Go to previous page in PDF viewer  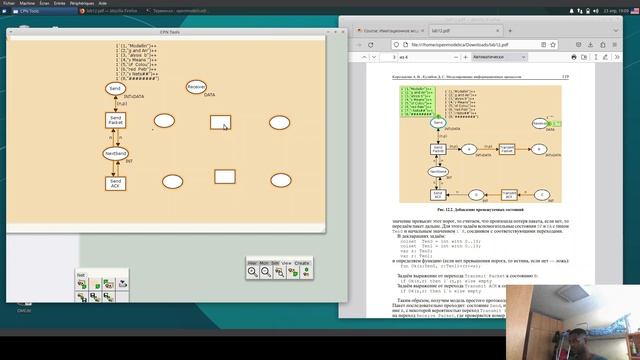click(364, 57)
